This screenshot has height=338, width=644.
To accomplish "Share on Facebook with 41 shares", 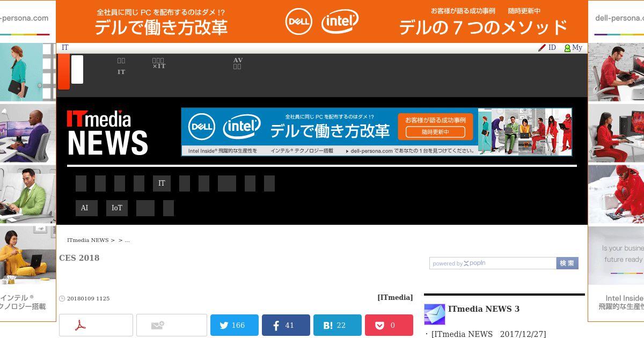I will click(286, 325).
